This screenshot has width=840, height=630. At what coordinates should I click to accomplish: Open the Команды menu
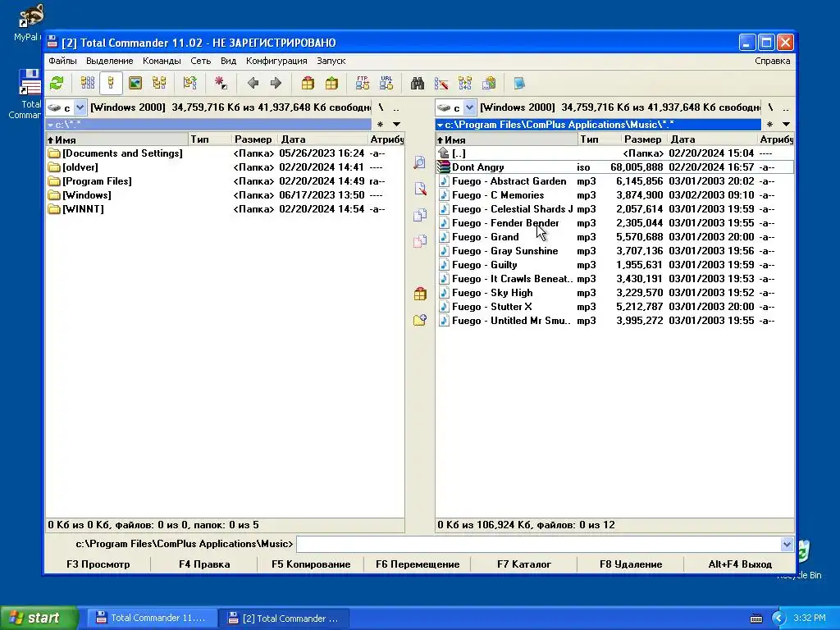pyautogui.click(x=162, y=61)
